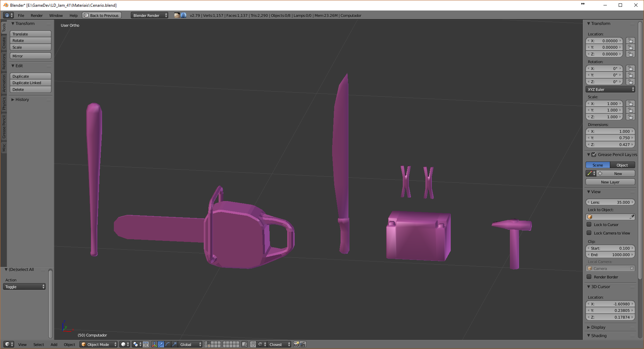
Task: Click the OpenGL render animation clapper icon
Action: point(303,344)
